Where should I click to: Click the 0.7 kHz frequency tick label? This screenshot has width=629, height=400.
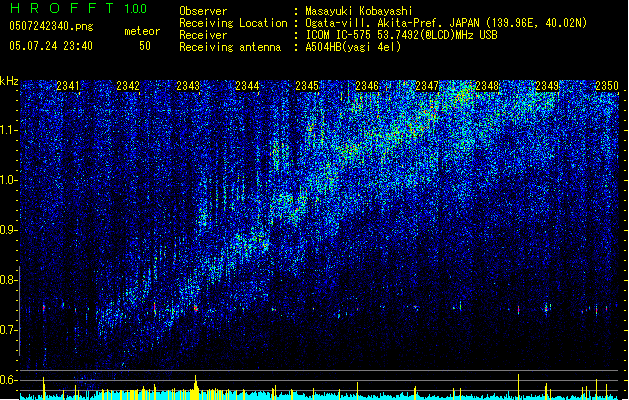pyautogui.click(x=9, y=330)
